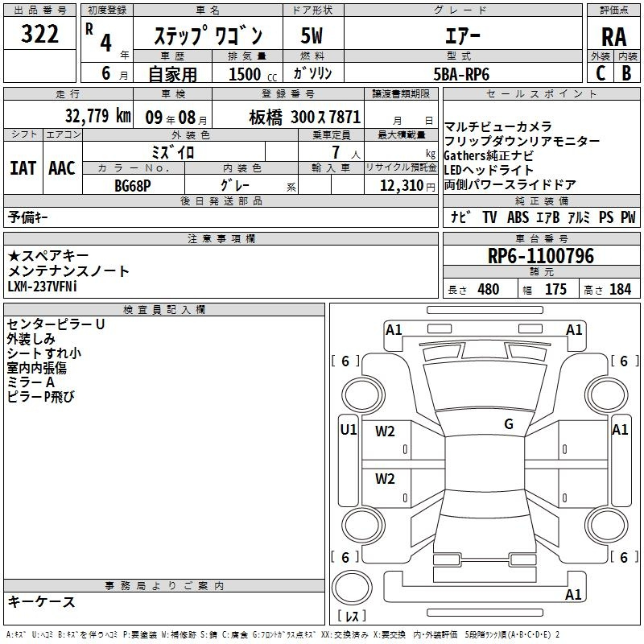Viewport: 644px width, 644px height.
Task: Click the lot number 322 field
Action: [x=39, y=33]
